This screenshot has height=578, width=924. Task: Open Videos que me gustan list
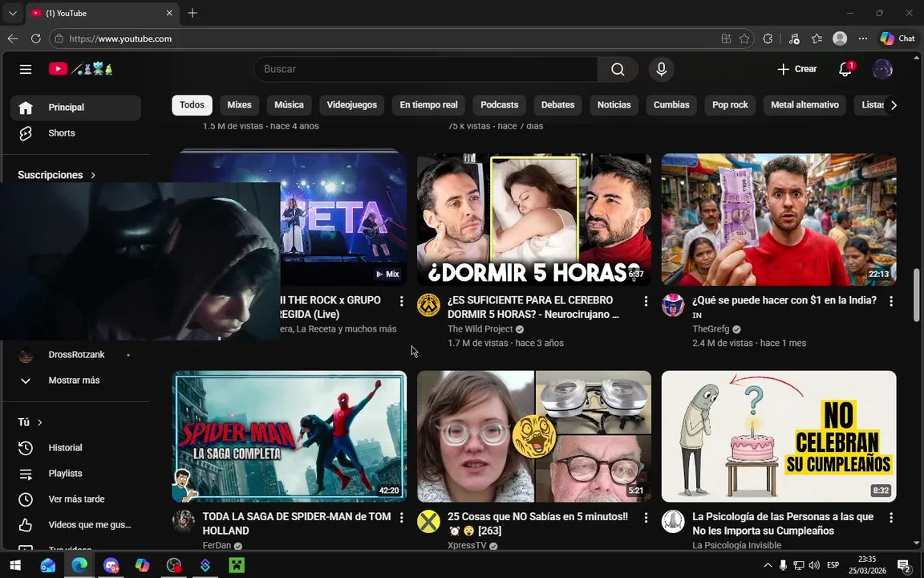click(x=75, y=525)
